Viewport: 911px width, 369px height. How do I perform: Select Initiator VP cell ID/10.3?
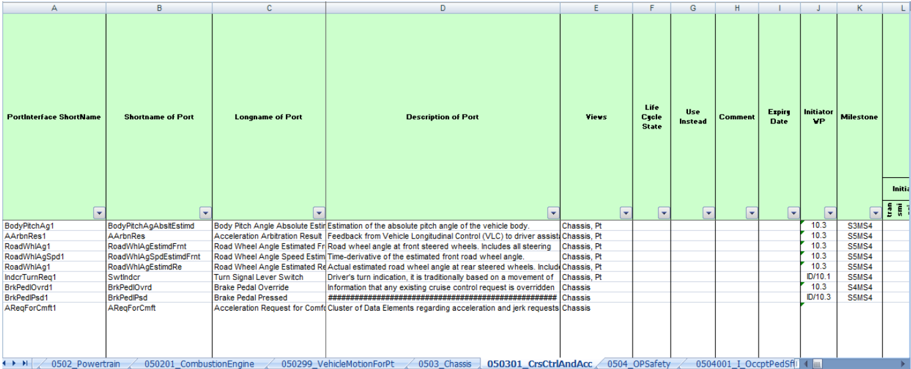(x=819, y=298)
